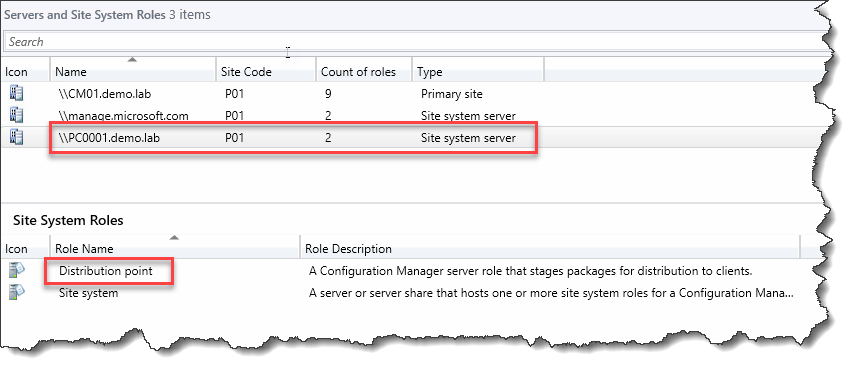
Task: Click the server icon for manage.microsoft.com
Action: click(16, 116)
